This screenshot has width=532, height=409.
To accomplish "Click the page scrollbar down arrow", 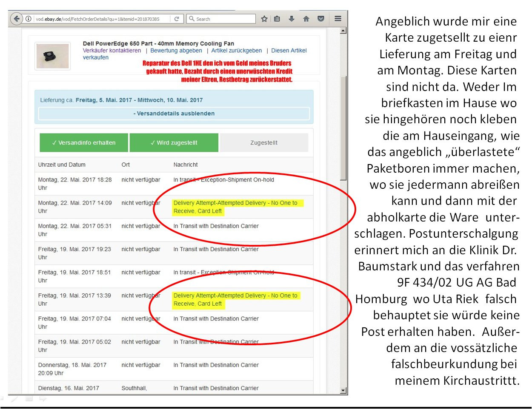I will point(343,390).
